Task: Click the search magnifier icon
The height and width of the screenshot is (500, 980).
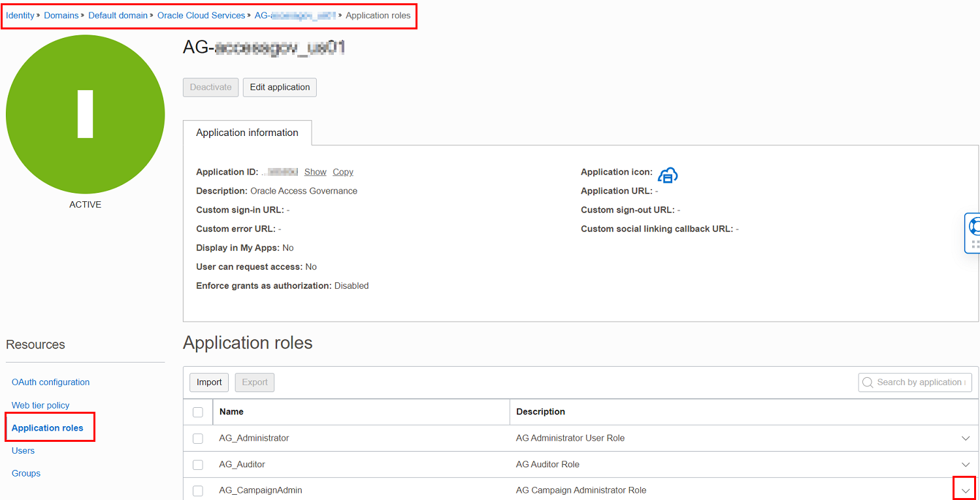Action: [868, 382]
